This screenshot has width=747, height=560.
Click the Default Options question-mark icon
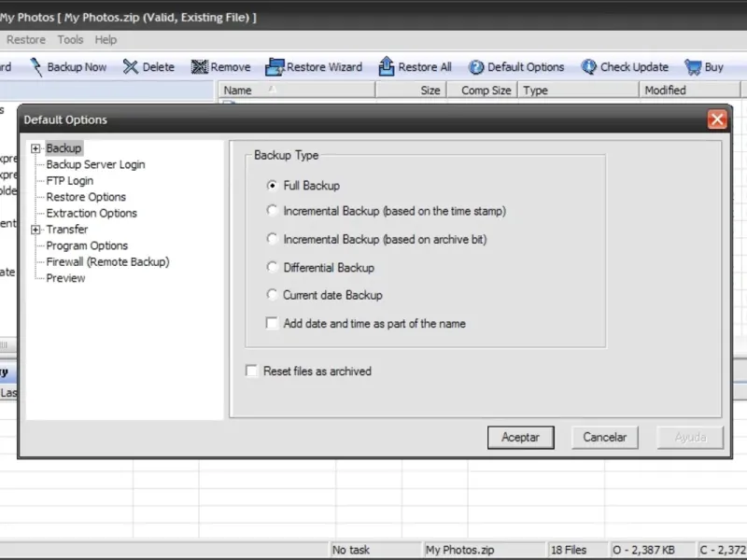pyautogui.click(x=476, y=67)
